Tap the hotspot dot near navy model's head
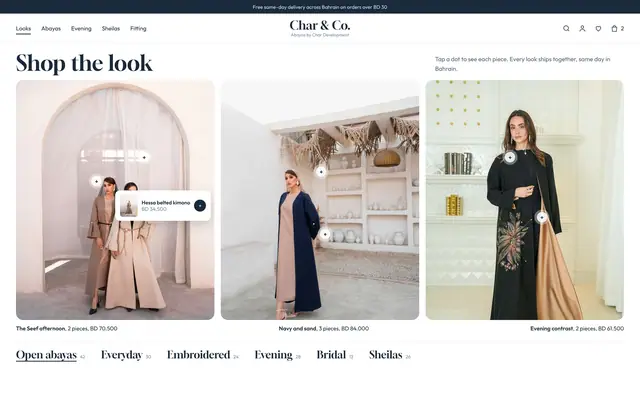 tap(321, 172)
